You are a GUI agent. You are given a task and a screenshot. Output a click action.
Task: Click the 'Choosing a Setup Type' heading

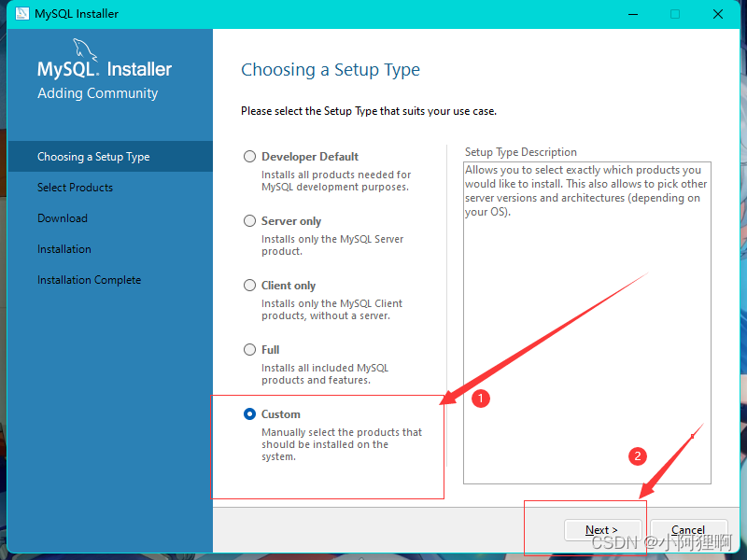[x=331, y=70]
